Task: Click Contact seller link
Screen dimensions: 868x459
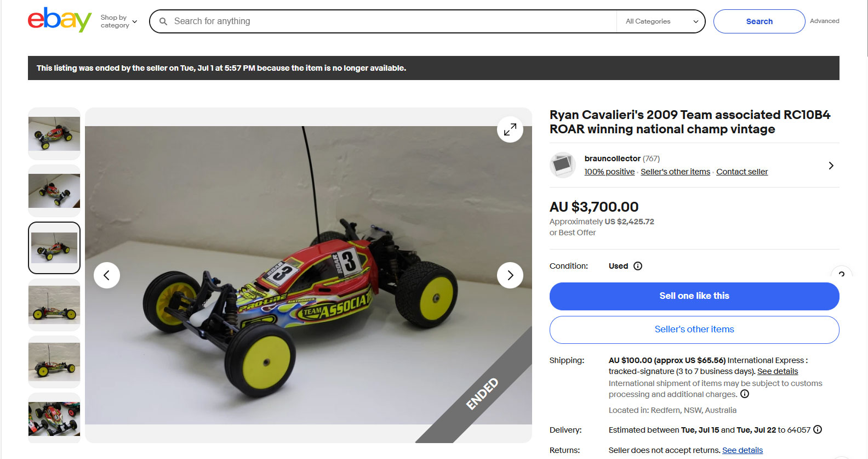Action: point(742,172)
